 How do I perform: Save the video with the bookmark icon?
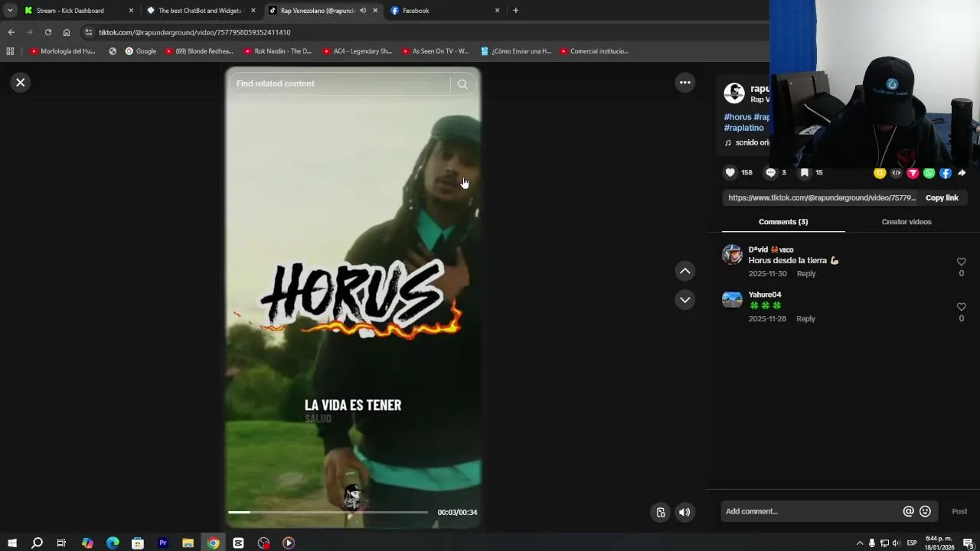[805, 173]
